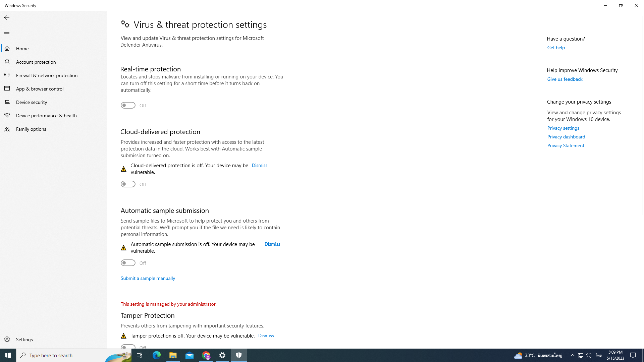Open Firewall & network protection
644x362 pixels.
(x=46, y=75)
